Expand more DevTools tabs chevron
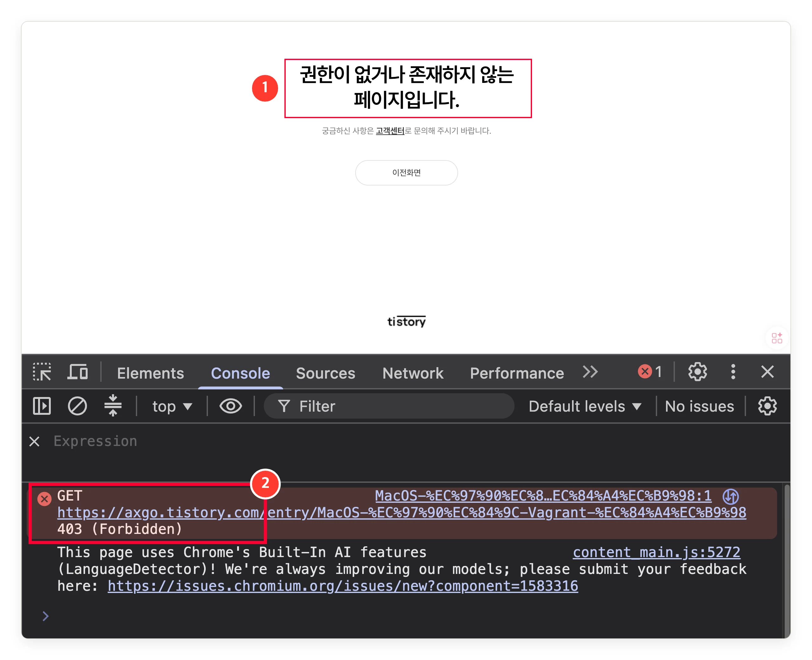This screenshot has height=660, width=812. [590, 372]
